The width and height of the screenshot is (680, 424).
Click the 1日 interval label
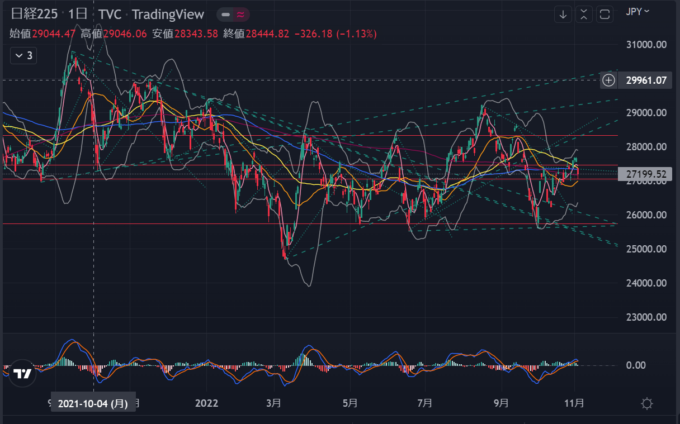click(77, 14)
